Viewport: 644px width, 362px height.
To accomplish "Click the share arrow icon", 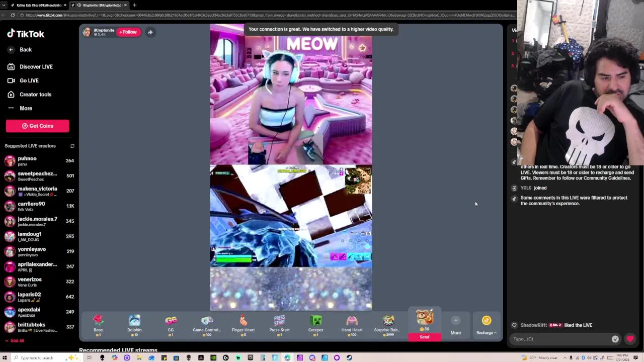I will pyautogui.click(x=150, y=32).
